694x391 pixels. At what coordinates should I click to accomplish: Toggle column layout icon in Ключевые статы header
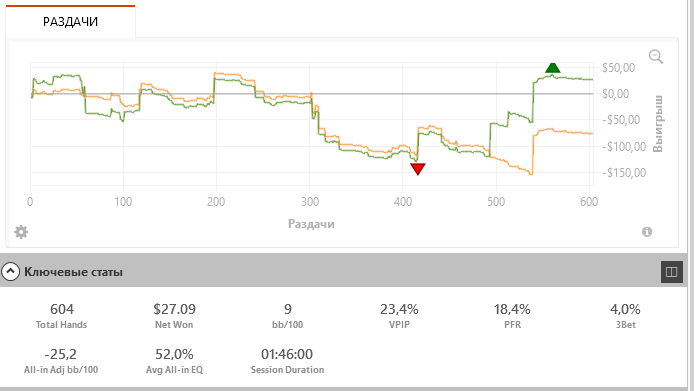671,271
